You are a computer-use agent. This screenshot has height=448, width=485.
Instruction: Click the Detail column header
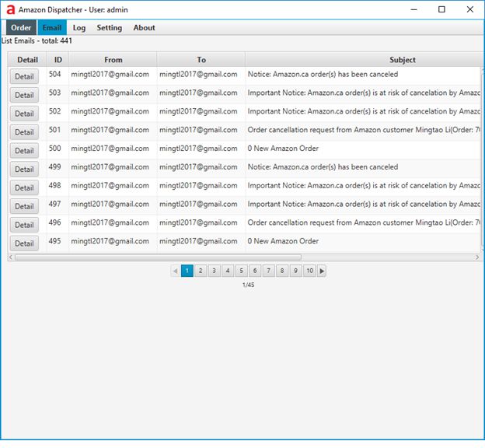click(27, 60)
